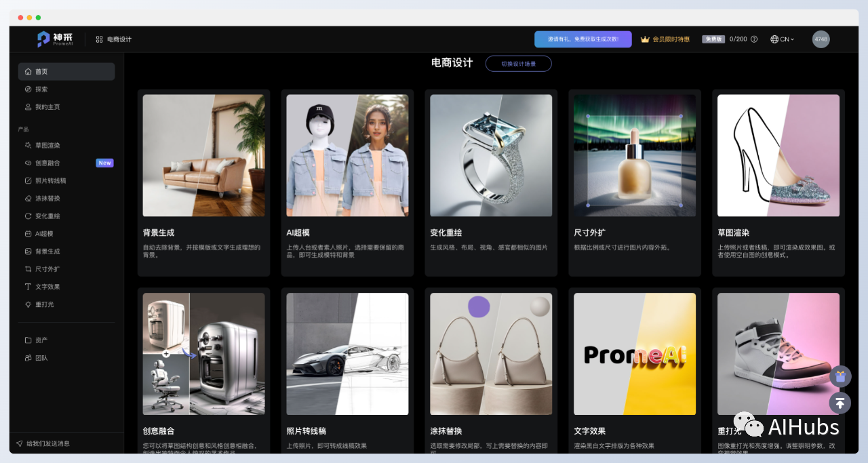
Task: Click the 电商设计 page heading
Action: coord(452,63)
